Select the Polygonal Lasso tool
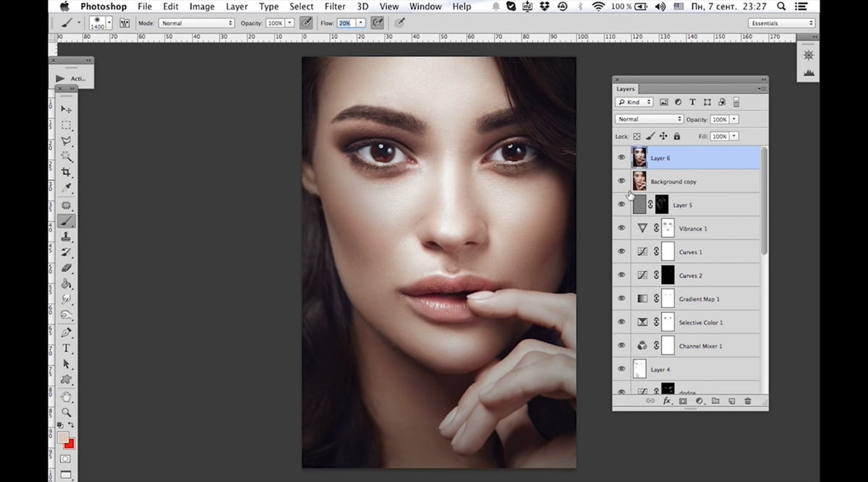 click(x=66, y=141)
